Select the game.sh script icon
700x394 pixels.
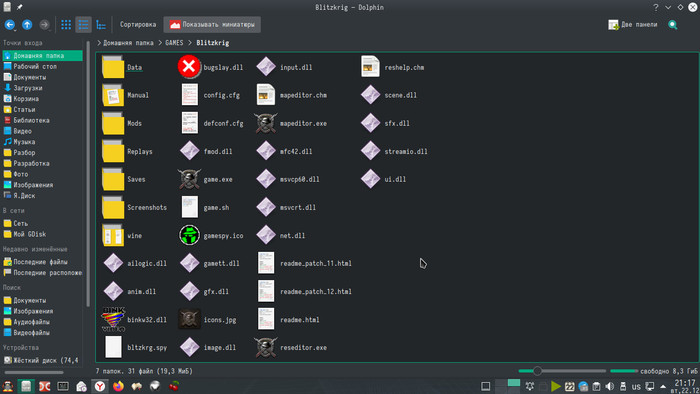point(189,207)
